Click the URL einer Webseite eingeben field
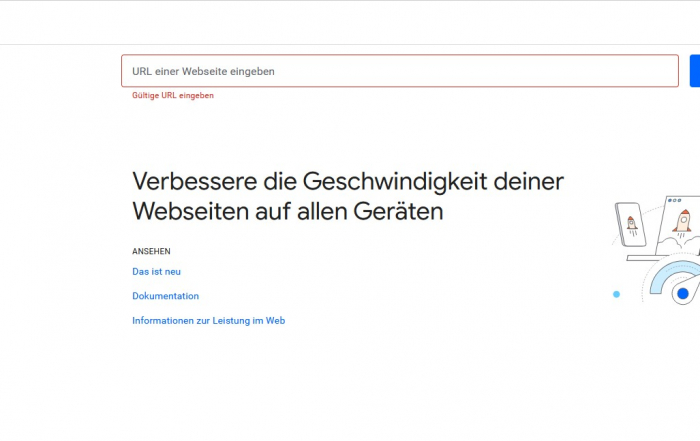The height and width of the screenshot is (441, 700). click(400, 71)
